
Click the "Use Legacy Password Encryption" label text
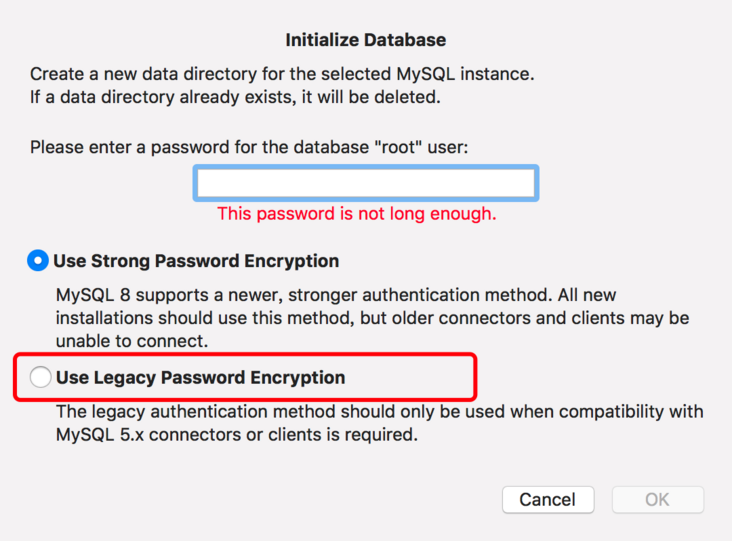click(200, 378)
